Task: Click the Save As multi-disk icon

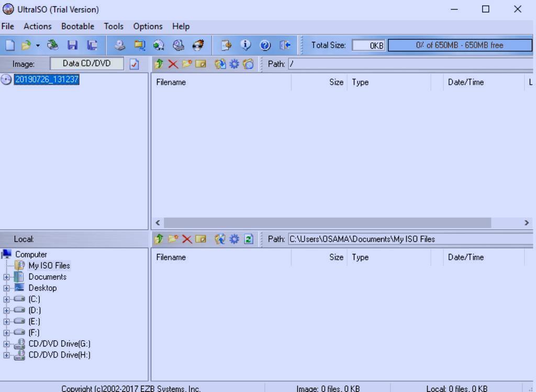Action: tap(92, 45)
